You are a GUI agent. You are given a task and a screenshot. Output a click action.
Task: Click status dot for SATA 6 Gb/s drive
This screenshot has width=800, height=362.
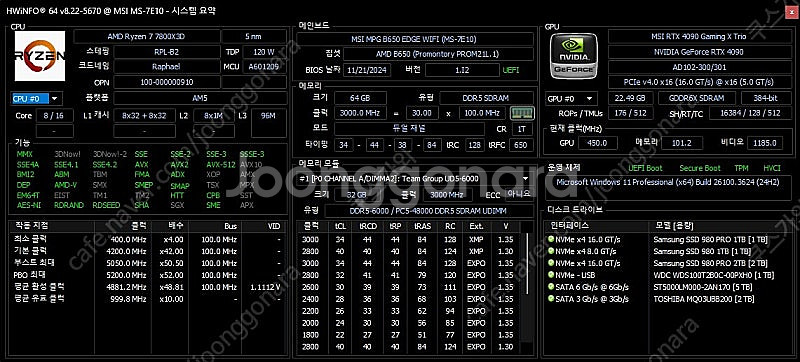click(551, 287)
